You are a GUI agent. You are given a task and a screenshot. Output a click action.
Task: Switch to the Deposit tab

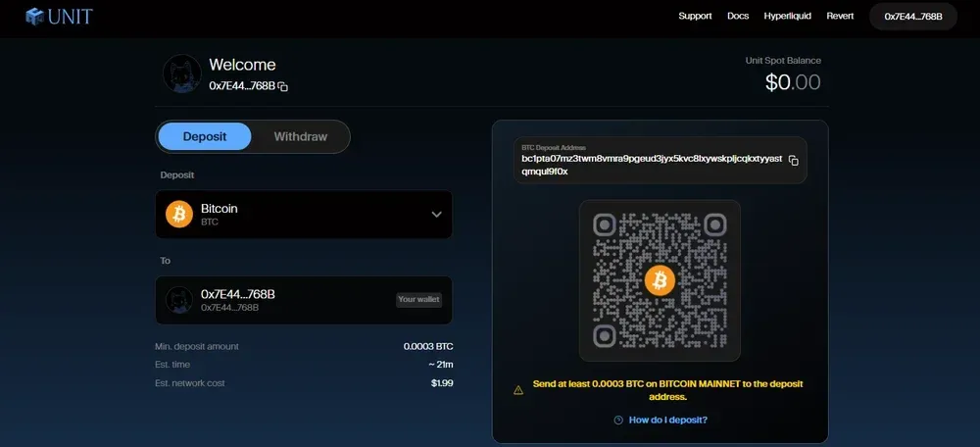(x=205, y=136)
